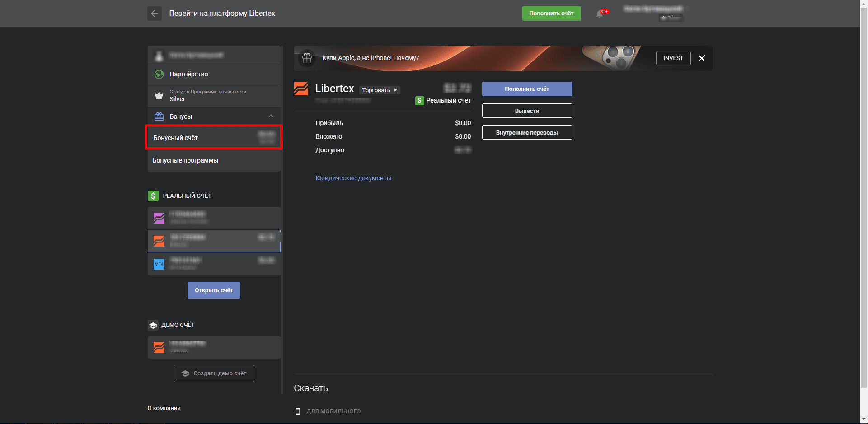The width and height of the screenshot is (868, 424).
Task: Click the Прибыль value $0.00
Action: pyautogui.click(x=463, y=123)
